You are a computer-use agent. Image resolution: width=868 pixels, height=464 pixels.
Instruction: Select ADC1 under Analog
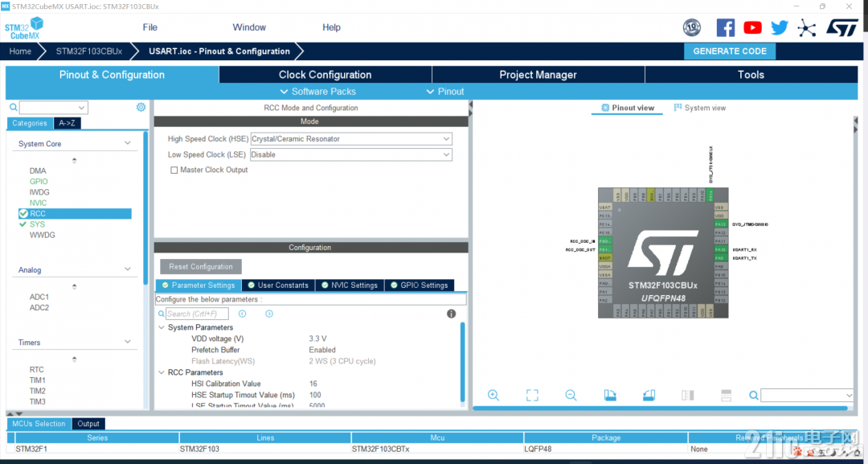tap(39, 297)
